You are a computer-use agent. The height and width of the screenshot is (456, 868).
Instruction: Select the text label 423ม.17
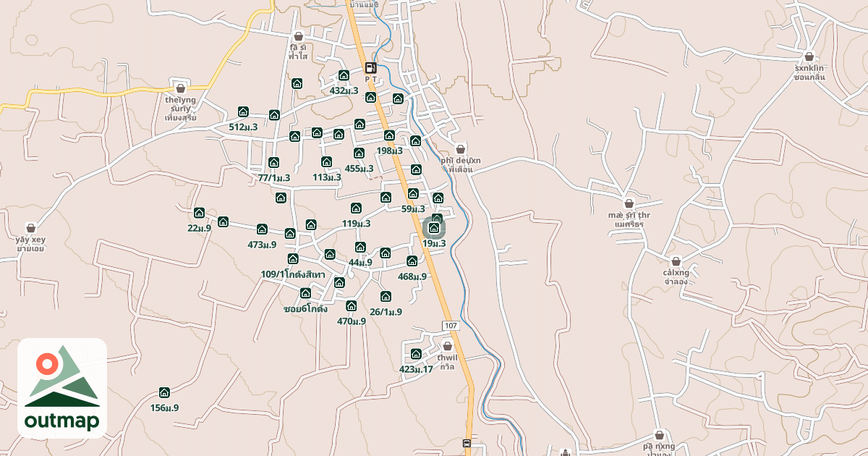(x=416, y=369)
